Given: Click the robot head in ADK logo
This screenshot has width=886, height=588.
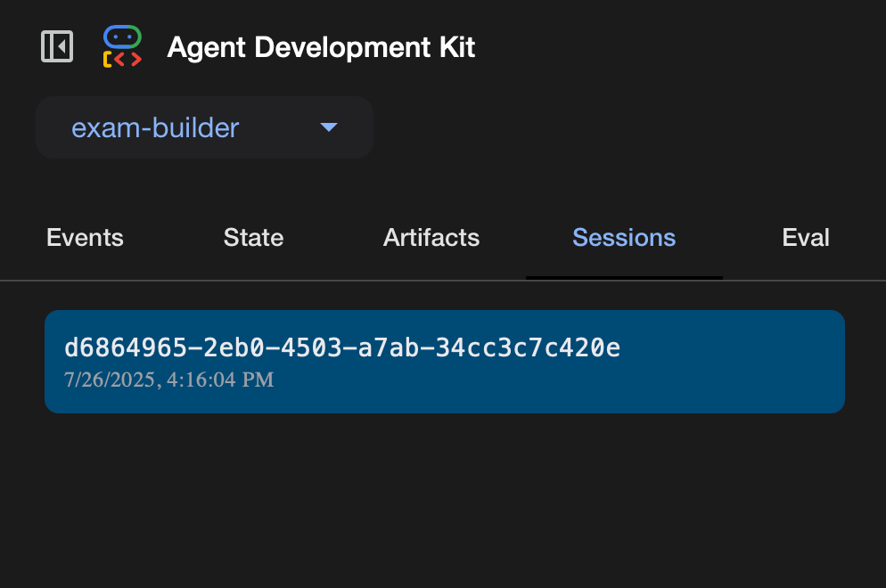Looking at the screenshot, I should click(122, 37).
